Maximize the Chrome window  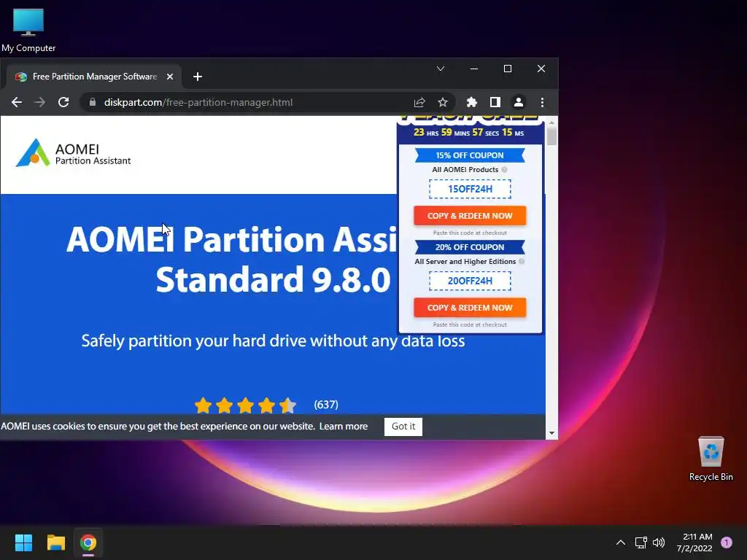[508, 69]
